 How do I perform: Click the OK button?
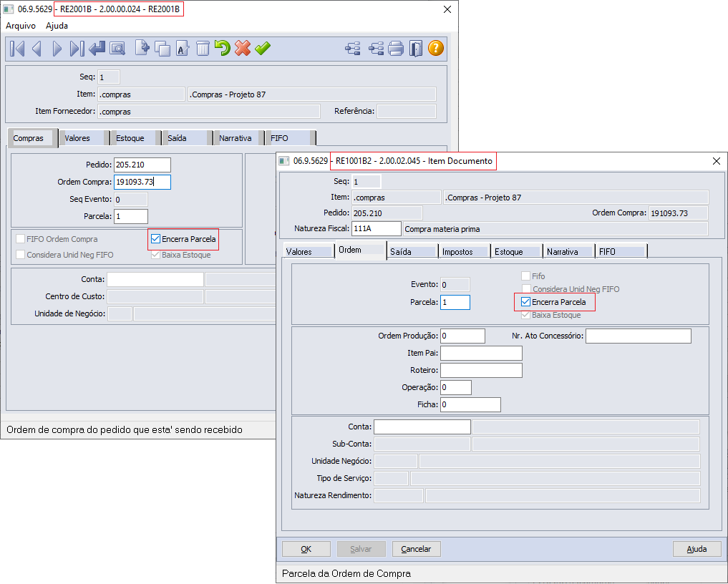pyautogui.click(x=306, y=549)
